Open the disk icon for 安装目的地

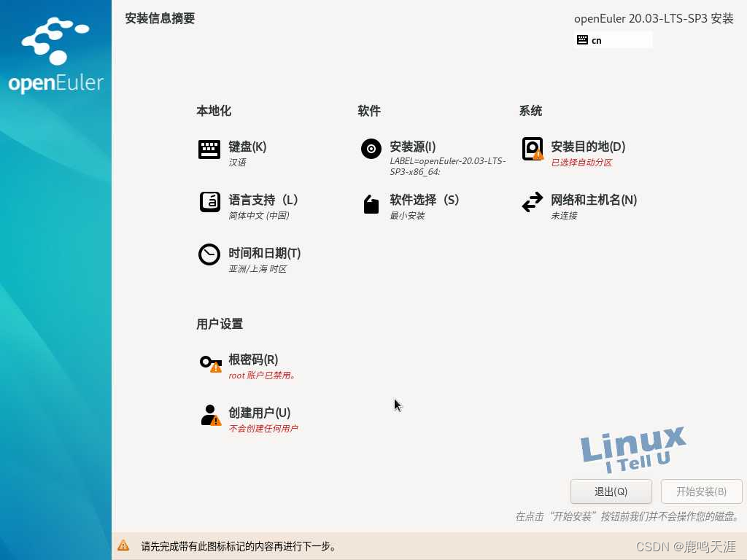[533, 149]
